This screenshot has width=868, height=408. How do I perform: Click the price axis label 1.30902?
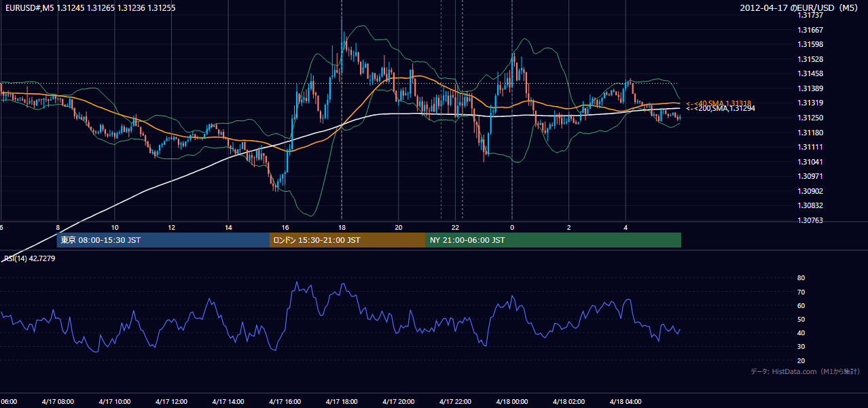810,191
